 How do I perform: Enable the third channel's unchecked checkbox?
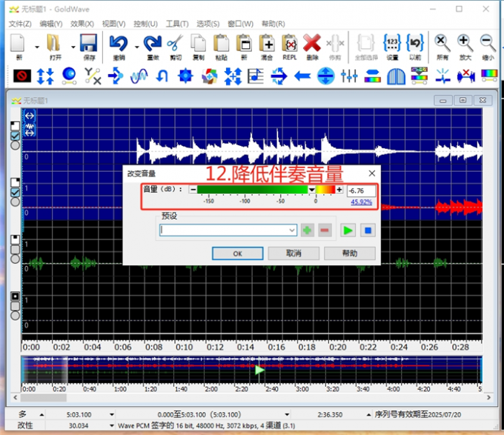[x=15, y=249]
